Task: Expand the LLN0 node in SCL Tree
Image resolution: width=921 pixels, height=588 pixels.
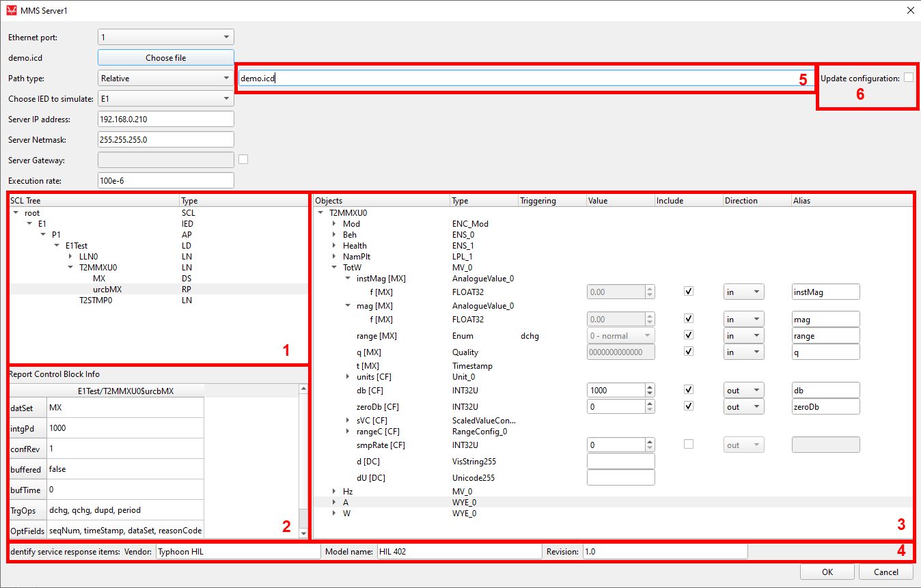Action: coord(71,257)
